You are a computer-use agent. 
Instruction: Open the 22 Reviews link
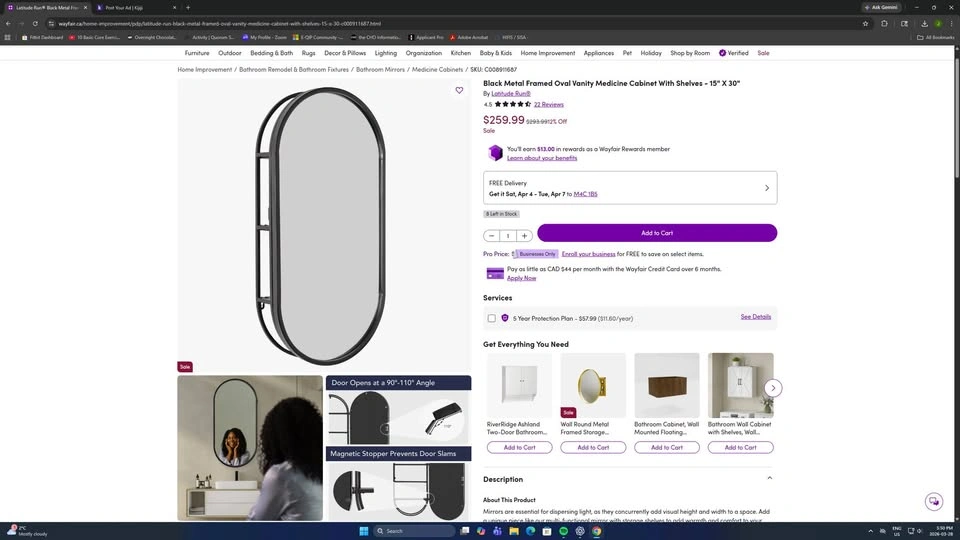(549, 105)
